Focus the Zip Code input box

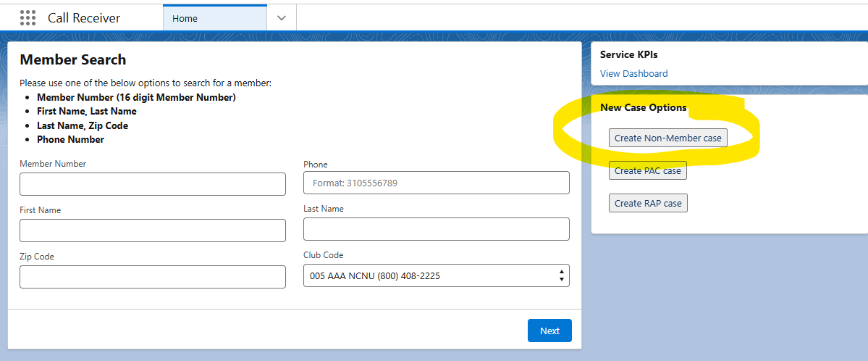[x=153, y=277]
